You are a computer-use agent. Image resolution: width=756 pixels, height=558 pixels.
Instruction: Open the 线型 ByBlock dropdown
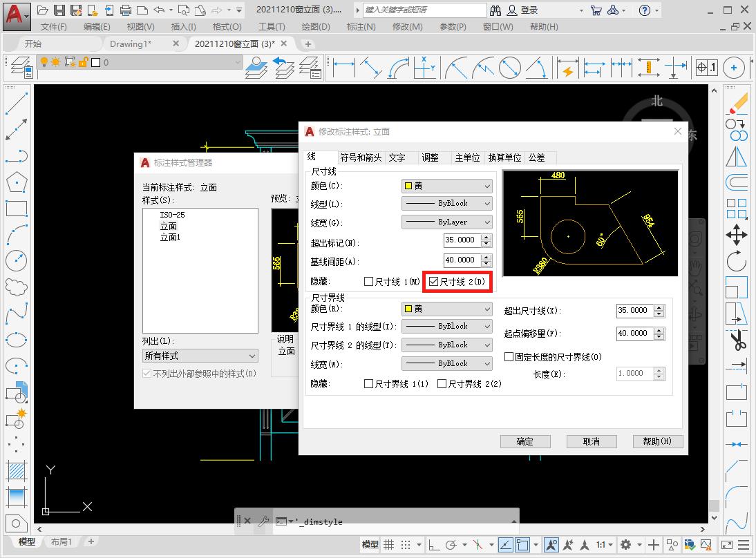446,203
